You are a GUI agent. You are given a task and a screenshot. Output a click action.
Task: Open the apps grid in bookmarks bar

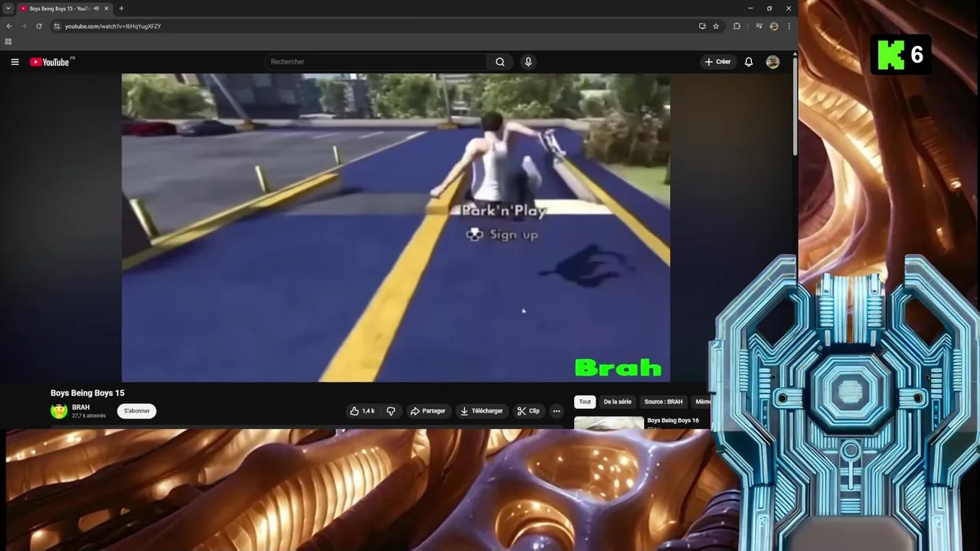tap(8, 41)
